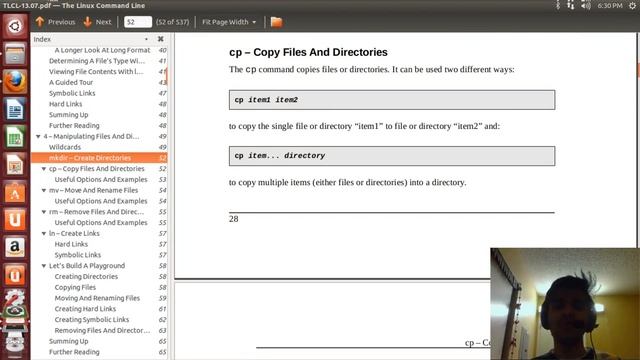
Task: Open 'Summing Up' entry on page 65
Action: (69, 341)
